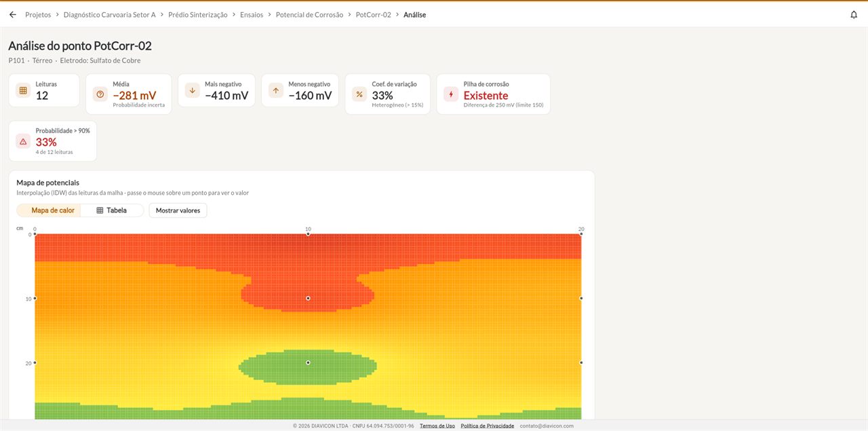Open Potencial de Corrosão breadcrumb
868x431 pixels.
309,14
